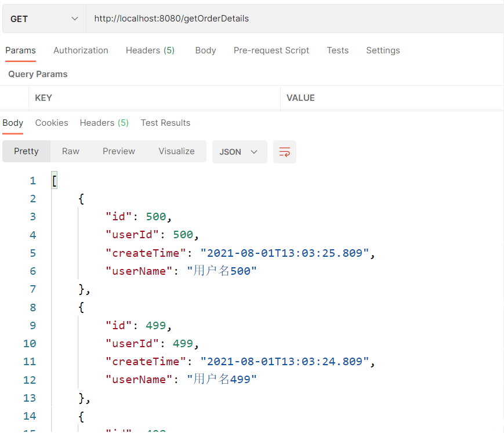Switch to the response Cookies tab

52,123
